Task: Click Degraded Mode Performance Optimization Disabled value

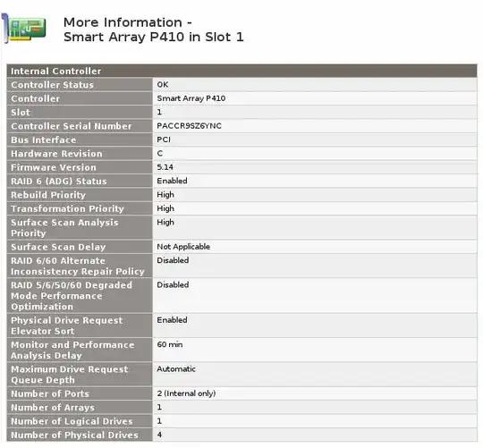Action: 173,284
